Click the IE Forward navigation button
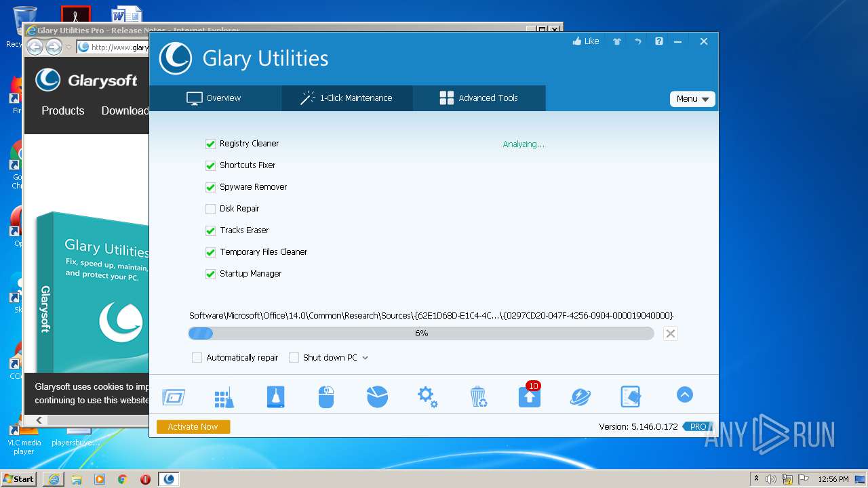868x488 pixels. click(54, 47)
